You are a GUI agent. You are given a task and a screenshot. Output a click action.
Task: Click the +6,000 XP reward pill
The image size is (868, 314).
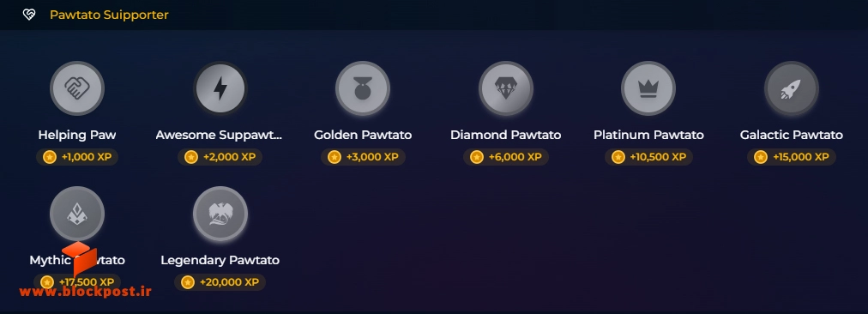(506, 157)
